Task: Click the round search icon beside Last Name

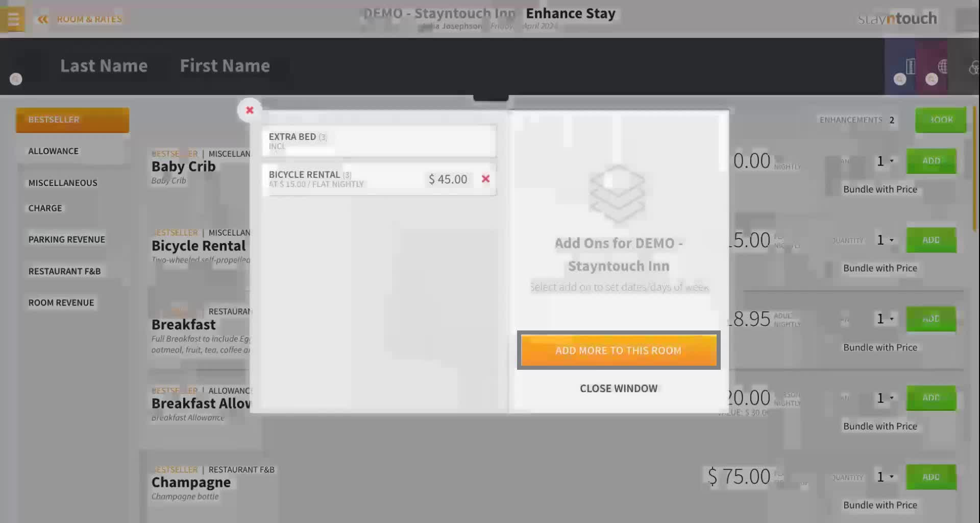Action: point(16,79)
